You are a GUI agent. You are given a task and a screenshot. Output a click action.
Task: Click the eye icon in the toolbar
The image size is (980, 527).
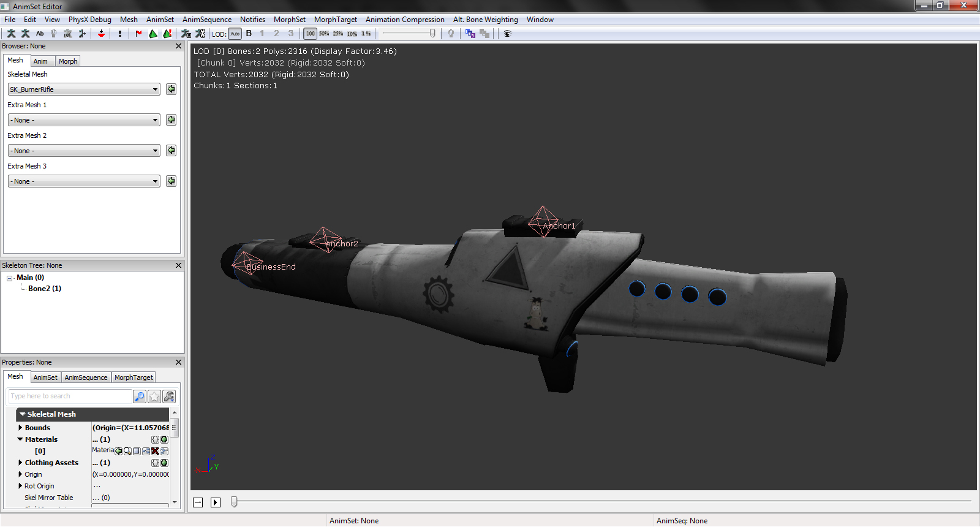507,34
